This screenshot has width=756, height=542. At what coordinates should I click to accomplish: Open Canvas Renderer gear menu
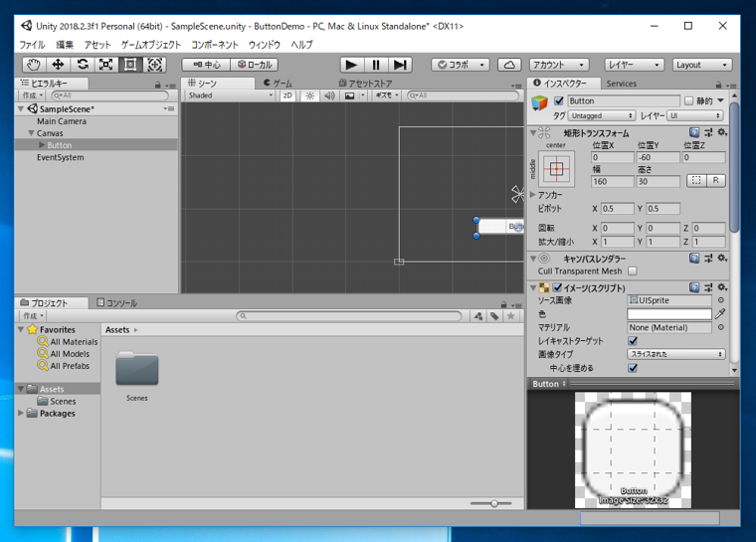[722, 259]
